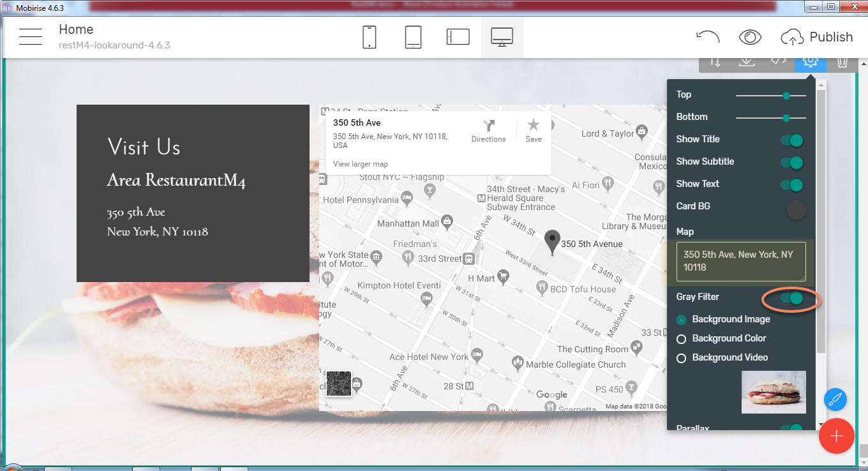
Task: Toggle the Show Title switch
Action: pos(791,140)
